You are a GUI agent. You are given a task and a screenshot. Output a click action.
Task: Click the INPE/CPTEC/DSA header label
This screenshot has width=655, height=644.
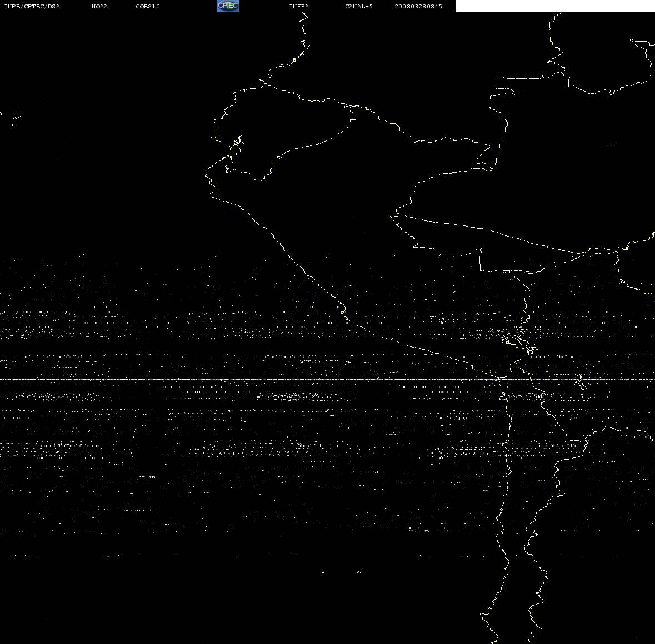tap(32, 6)
